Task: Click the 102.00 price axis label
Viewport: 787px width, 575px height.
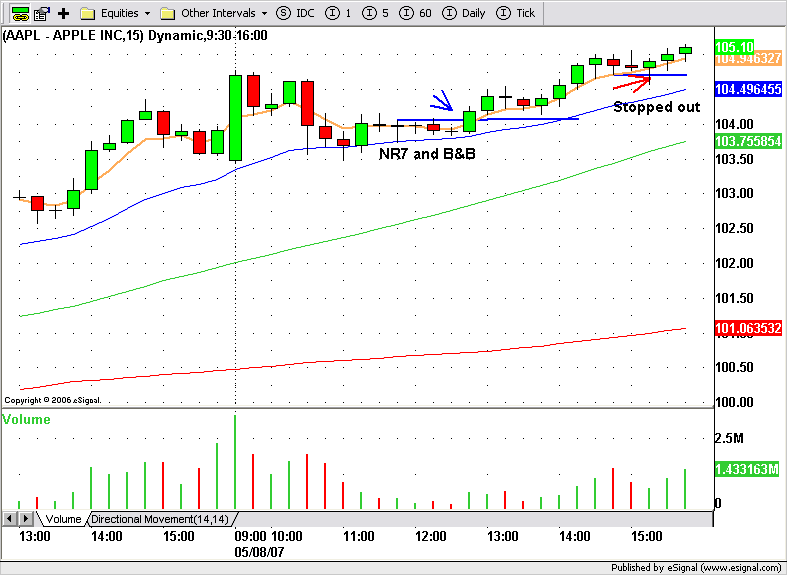Action: point(734,263)
